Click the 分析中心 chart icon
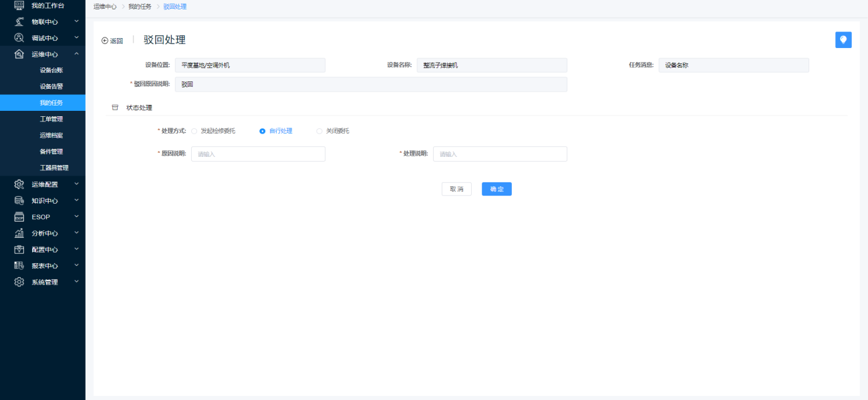868x400 pixels. pyautogui.click(x=19, y=233)
